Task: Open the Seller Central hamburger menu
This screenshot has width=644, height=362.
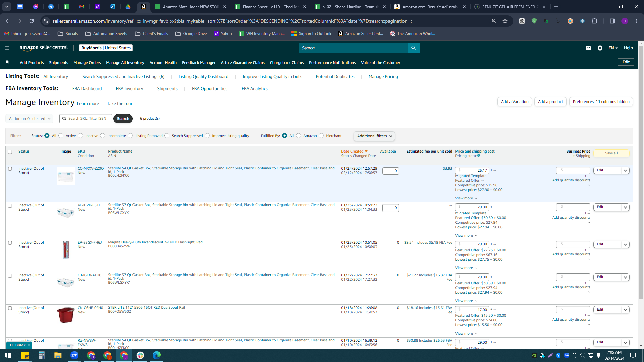Action: pos(7,48)
